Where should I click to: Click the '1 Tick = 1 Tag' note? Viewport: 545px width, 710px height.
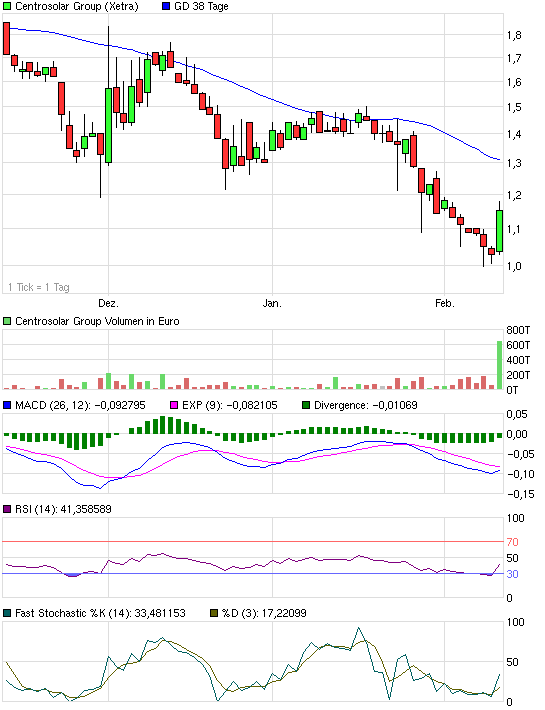click(x=39, y=287)
